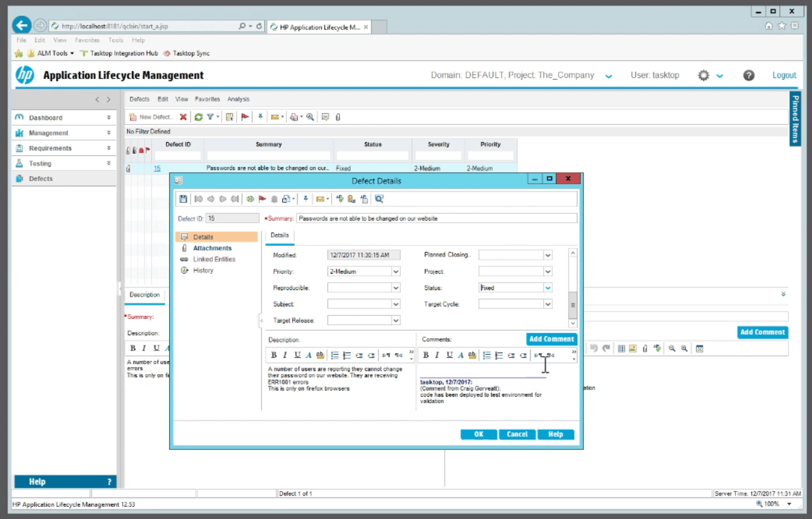The height and width of the screenshot is (519, 812).
Task: Select Linked Entities in Defect Details sidebar
Action: (x=215, y=259)
